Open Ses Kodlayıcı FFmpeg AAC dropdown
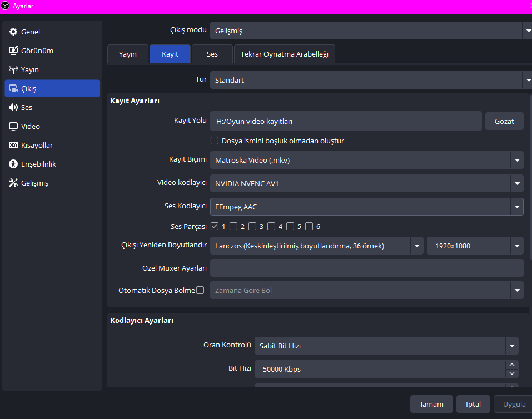532x419 pixels. click(367, 207)
